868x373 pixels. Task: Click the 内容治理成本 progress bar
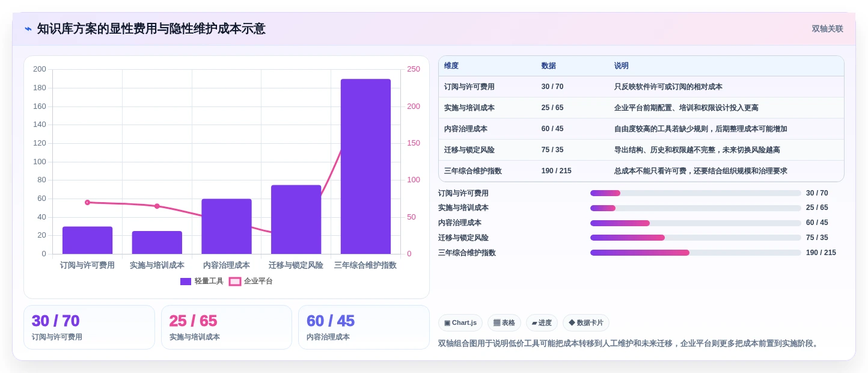[x=695, y=223]
